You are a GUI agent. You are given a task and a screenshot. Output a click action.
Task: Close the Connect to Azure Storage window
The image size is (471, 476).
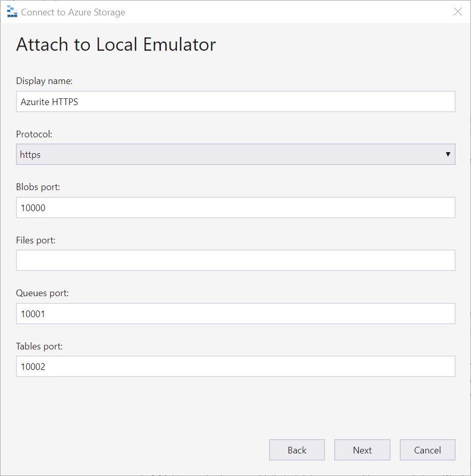coord(458,11)
